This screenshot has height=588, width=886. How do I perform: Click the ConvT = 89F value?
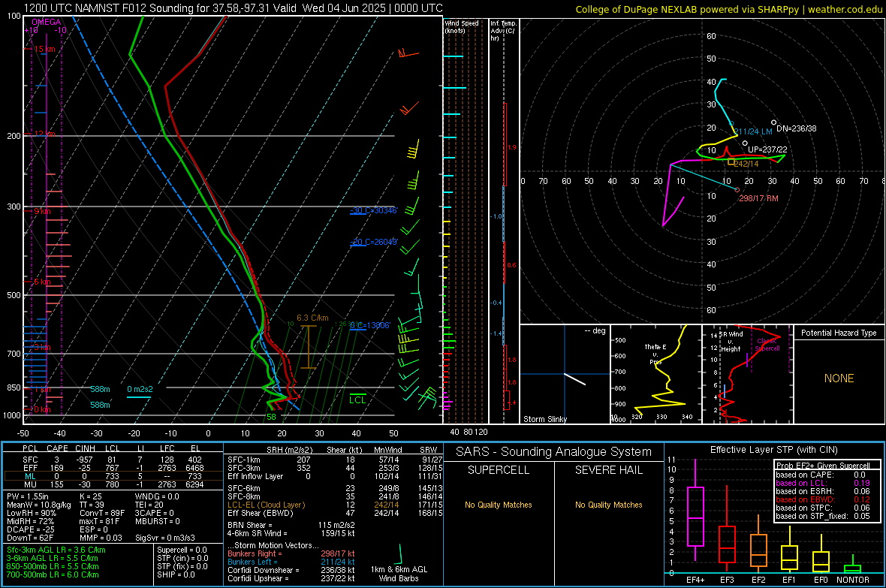point(101,514)
